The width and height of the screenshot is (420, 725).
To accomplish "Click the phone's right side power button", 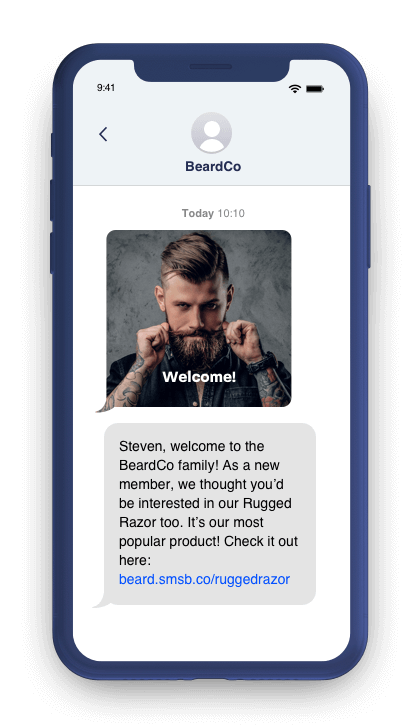I will tap(369, 227).
